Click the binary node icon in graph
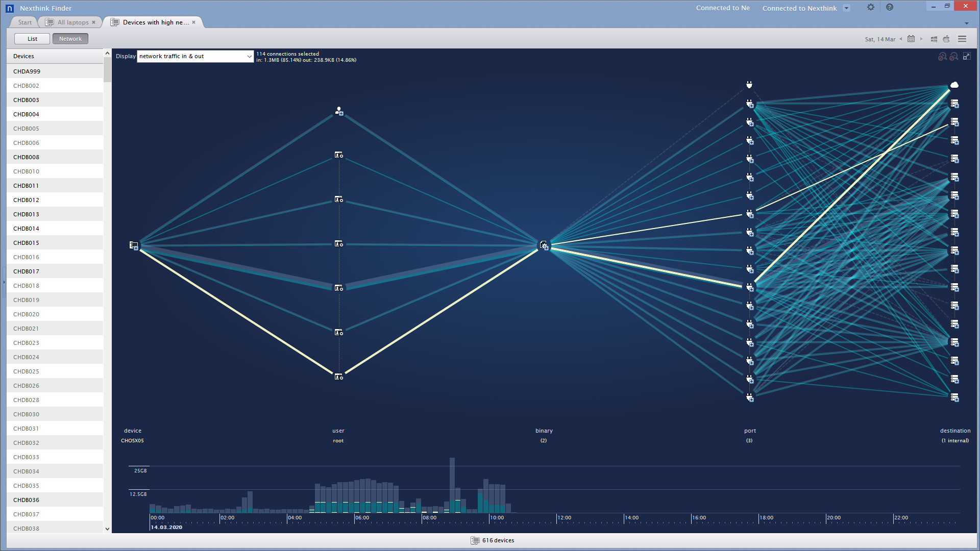Image resolution: width=980 pixels, height=551 pixels. coord(544,245)
